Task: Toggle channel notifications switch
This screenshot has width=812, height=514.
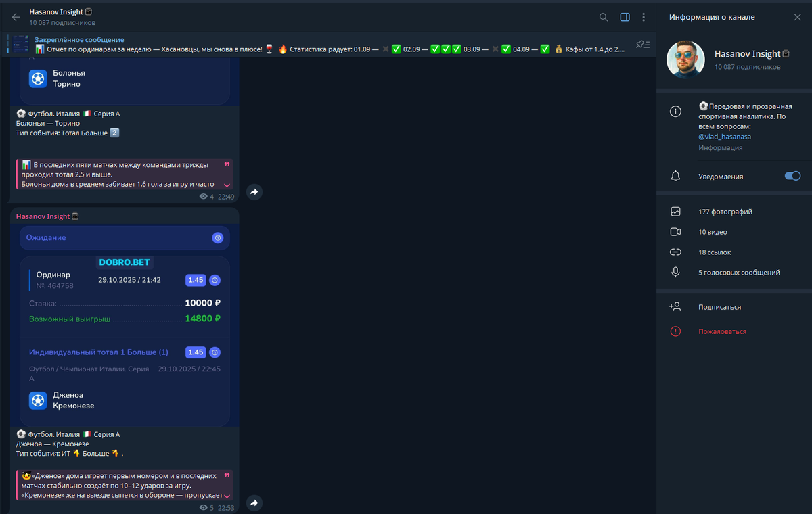Action: 792,176
